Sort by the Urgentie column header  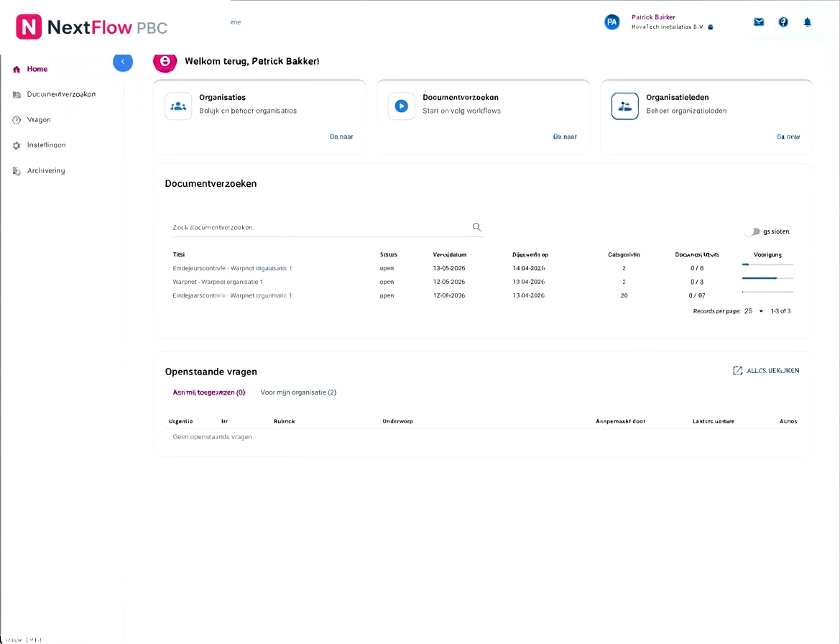click(x=180, y=421)
